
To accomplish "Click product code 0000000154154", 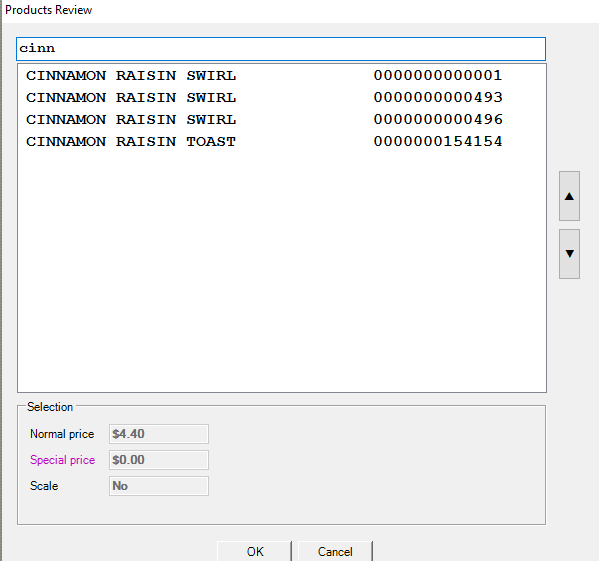I will click(x=438, y=142).
